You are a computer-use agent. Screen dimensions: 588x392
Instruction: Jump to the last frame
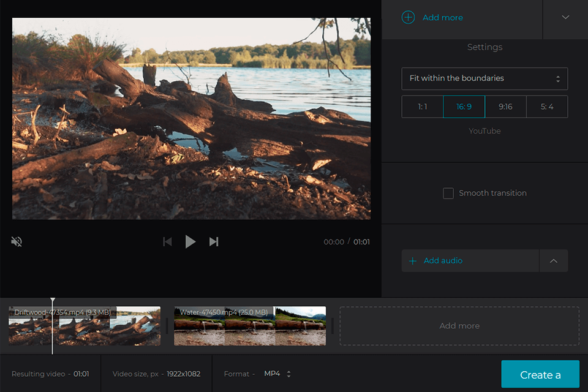tap(214, 241)
